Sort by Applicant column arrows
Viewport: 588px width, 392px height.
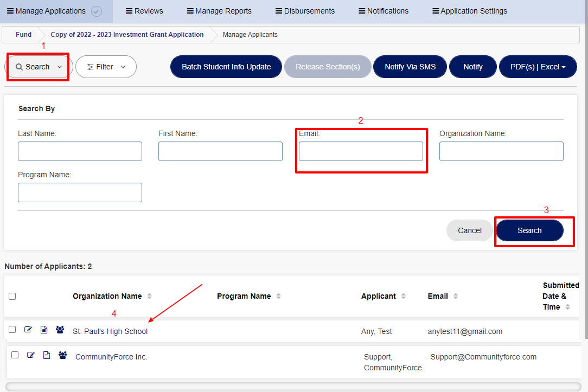tap(404, 296)
